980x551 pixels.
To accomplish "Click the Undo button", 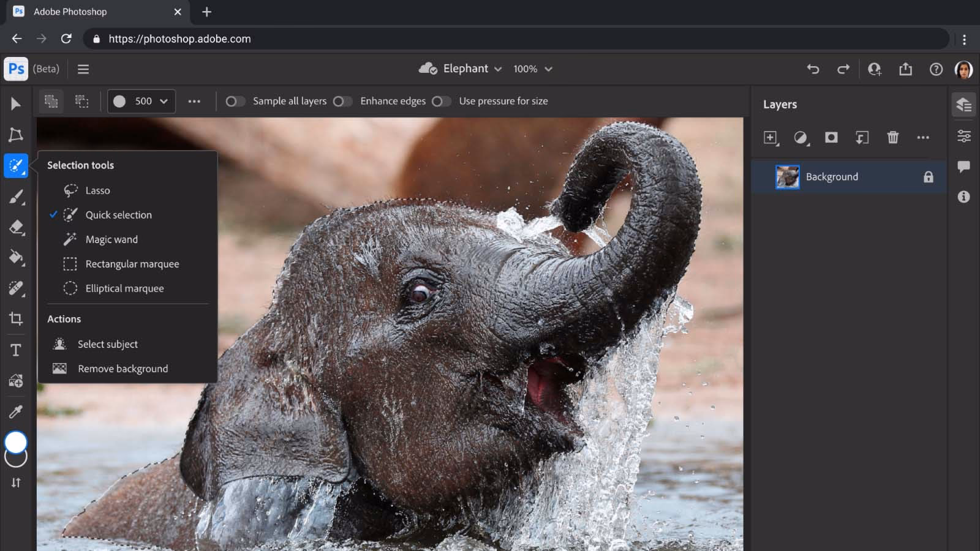I will [x=813, y=69].
